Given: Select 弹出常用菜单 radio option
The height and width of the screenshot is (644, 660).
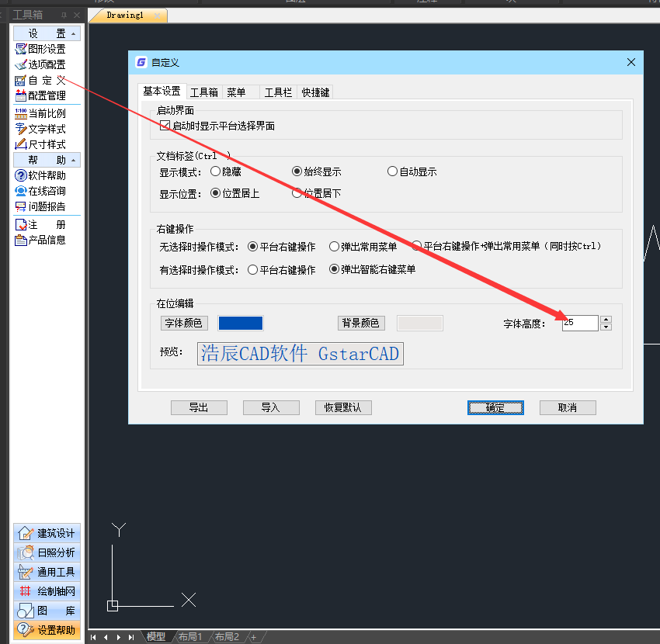Looking at the screenshot, I should pos(334,247).
